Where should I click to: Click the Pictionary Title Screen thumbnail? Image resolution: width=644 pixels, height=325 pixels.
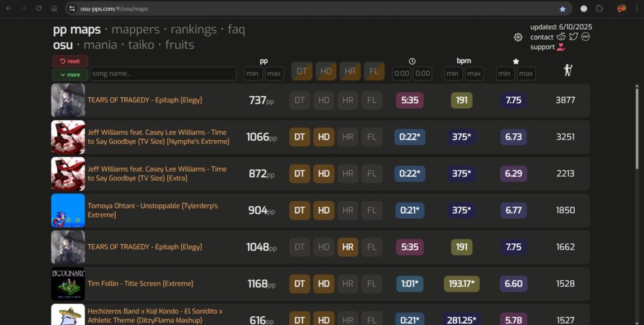click(68, 284)
